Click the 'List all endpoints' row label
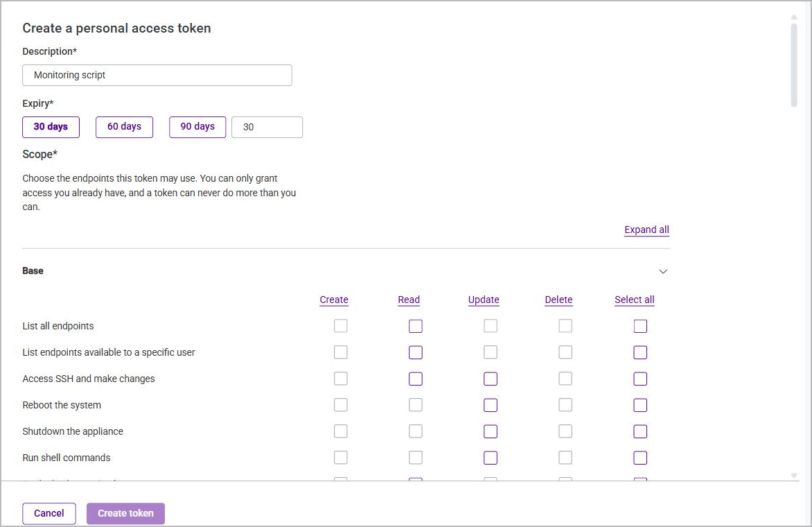The height and width of the screenshot is (527, 812). (58, 326)
